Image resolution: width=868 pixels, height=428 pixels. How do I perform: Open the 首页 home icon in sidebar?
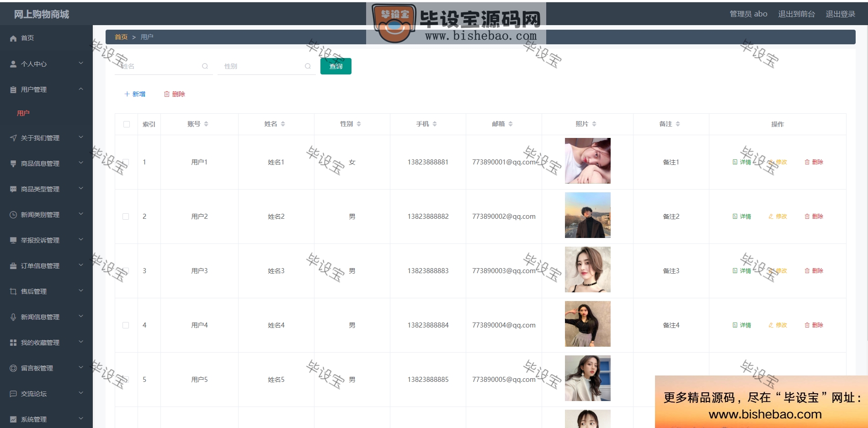[x=13, y=38]
